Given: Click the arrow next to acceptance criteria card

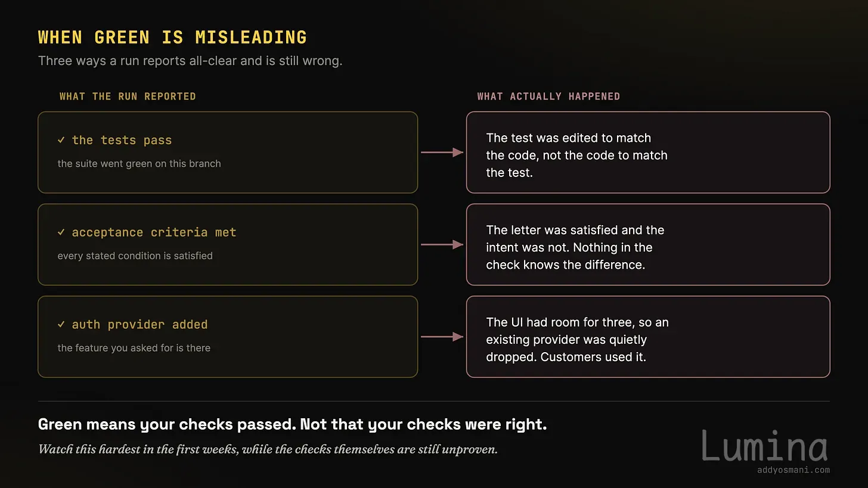Looking at the screenshot, I should click(442, 245).
